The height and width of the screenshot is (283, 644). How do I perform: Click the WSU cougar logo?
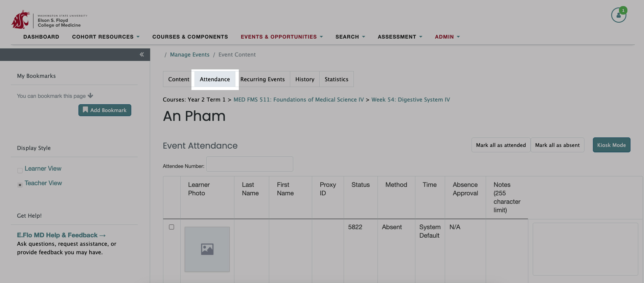pos(21,20)
